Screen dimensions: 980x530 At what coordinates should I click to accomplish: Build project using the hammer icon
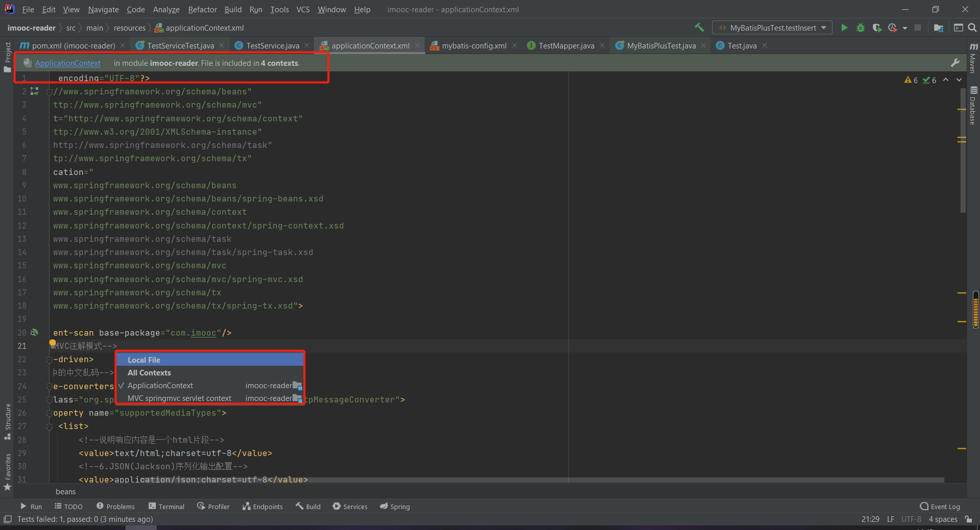click(699, 28)
